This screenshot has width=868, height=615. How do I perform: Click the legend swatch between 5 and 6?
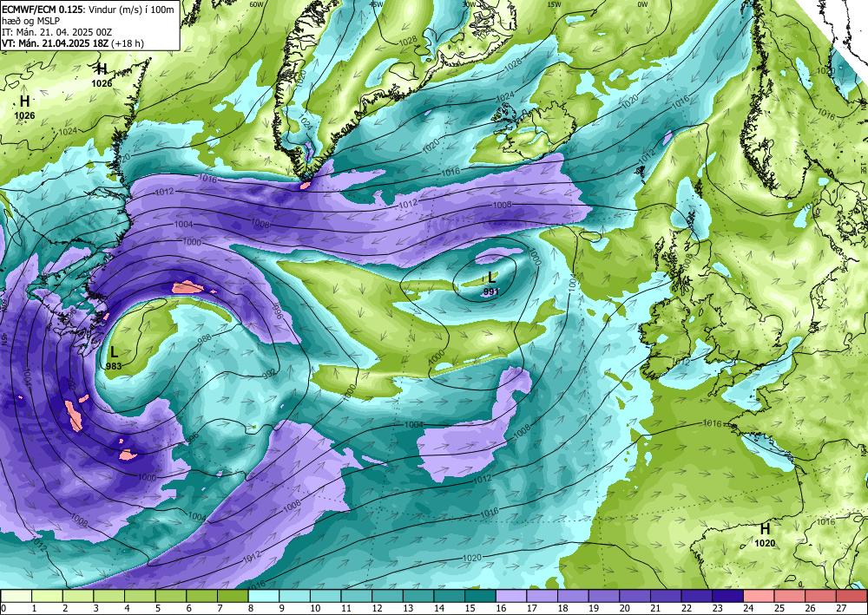172,596
